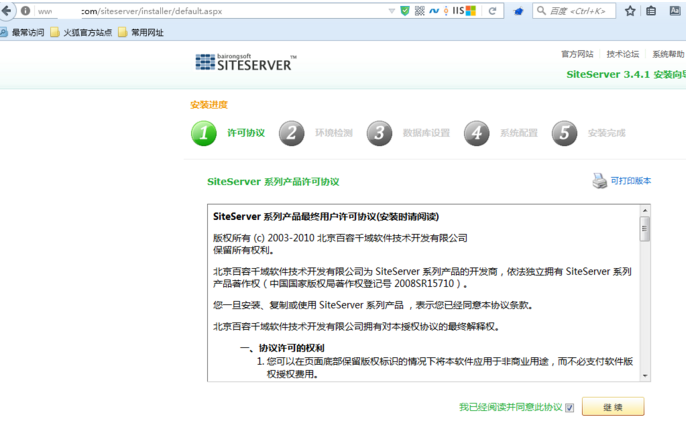Click the 保留所有权利 line
686x423 pixels.
tap(244, 250)
